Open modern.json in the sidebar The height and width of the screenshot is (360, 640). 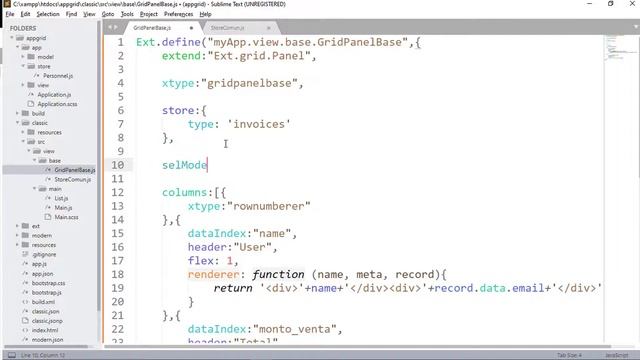coord(47,339)
